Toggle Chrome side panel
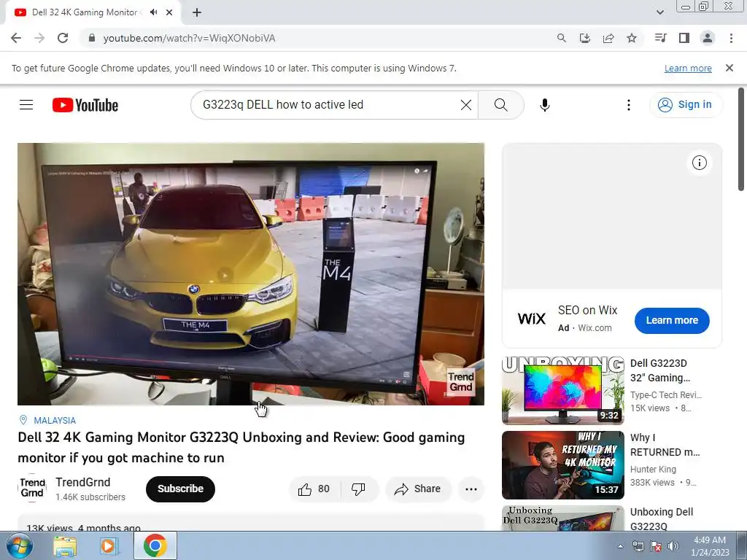This screenshot has width=747, height=560. tap(684, 38)
